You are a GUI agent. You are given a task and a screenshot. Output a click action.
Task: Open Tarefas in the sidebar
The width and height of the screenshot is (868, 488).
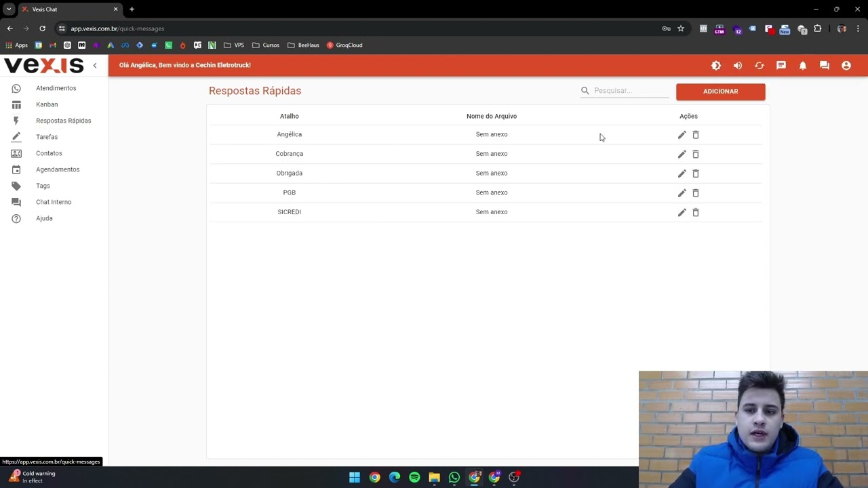54,137
